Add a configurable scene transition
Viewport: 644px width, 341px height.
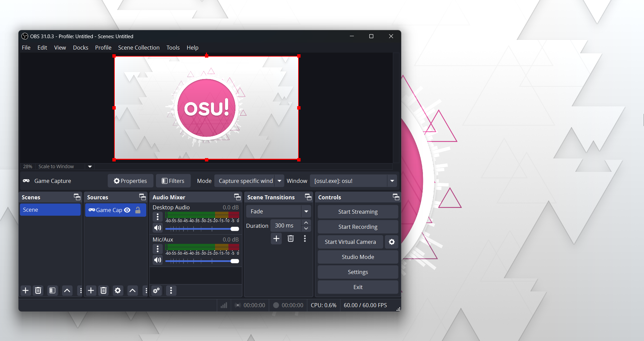tap(276, 238)
